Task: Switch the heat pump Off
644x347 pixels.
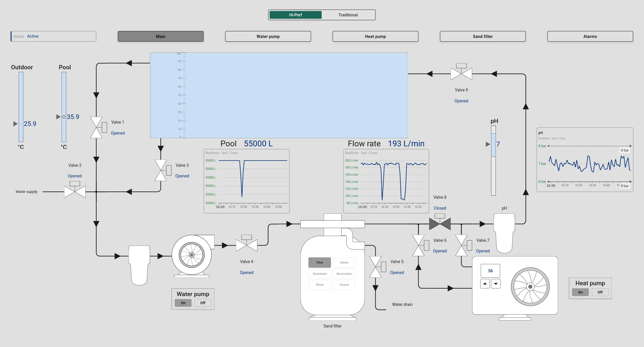Action: click(x=600, y=292)
